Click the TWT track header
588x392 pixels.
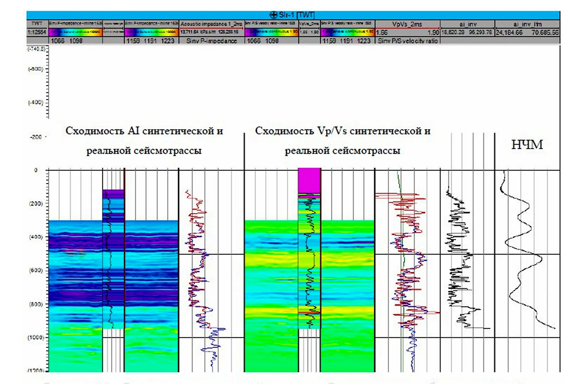(x=37, y=23)
